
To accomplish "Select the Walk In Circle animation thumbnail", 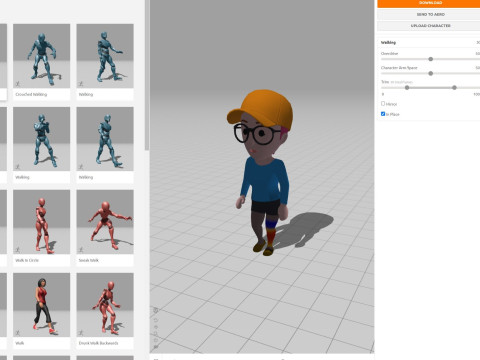I will [x=42, y=222].
